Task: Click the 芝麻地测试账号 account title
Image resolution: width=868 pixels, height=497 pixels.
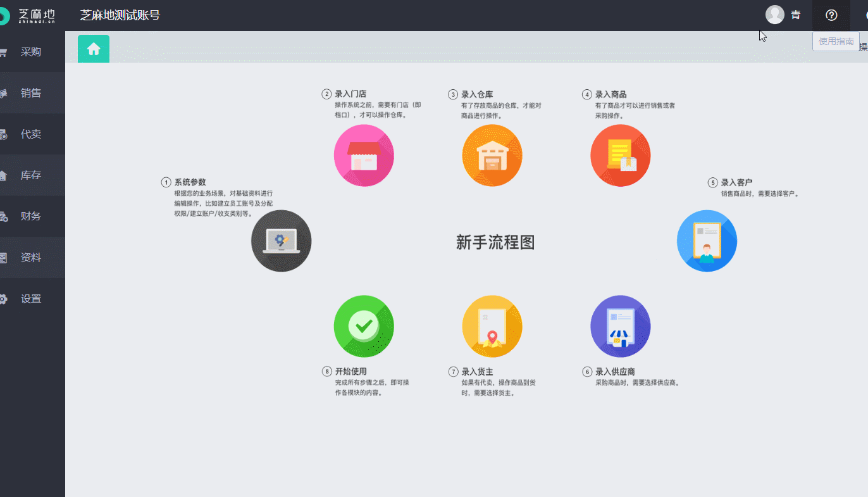Action: coord(120,15)
